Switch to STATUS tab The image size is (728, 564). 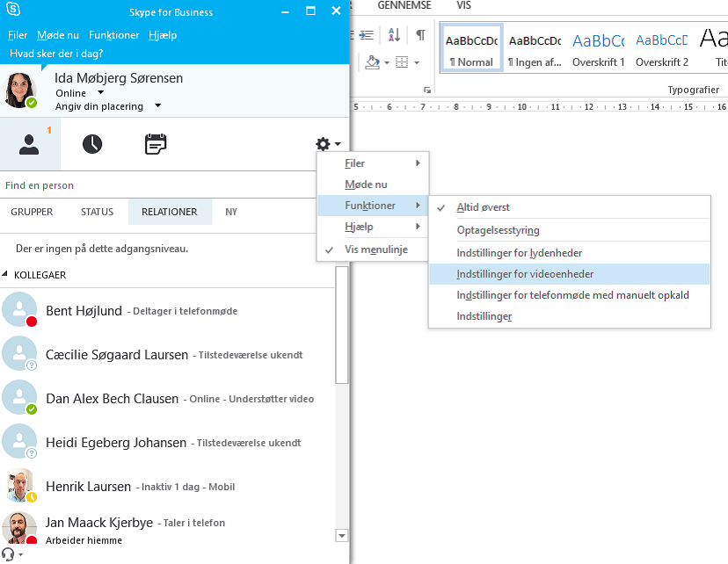[x=97, y=212]
